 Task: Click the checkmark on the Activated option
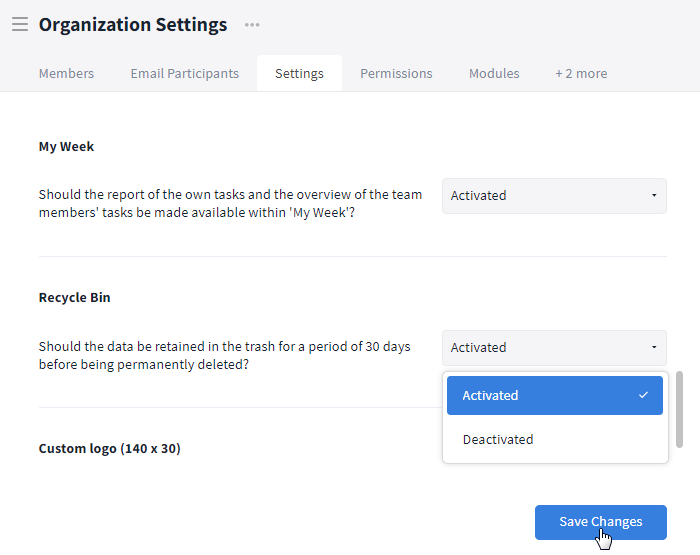point(643,395)
